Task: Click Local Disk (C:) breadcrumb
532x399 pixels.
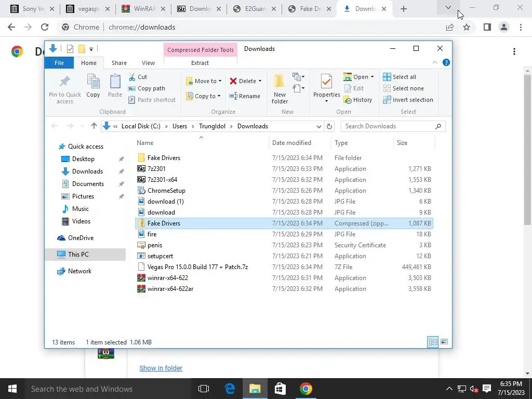Action: point(141,126)
